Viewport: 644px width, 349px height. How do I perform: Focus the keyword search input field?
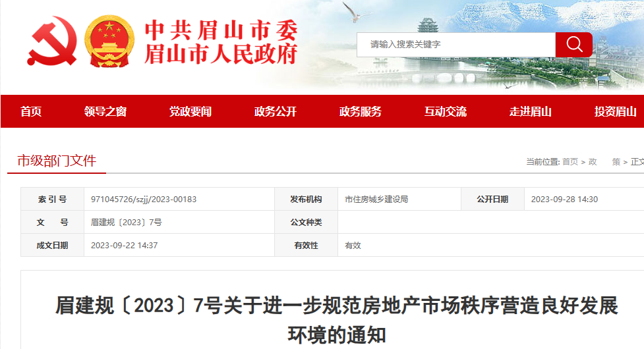[456, 45]
